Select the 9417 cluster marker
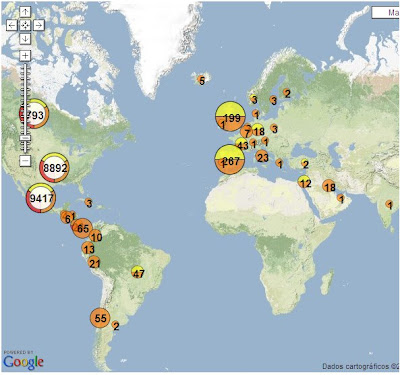The width and height of the screenshot is (400, 375). tap(41, 198)
